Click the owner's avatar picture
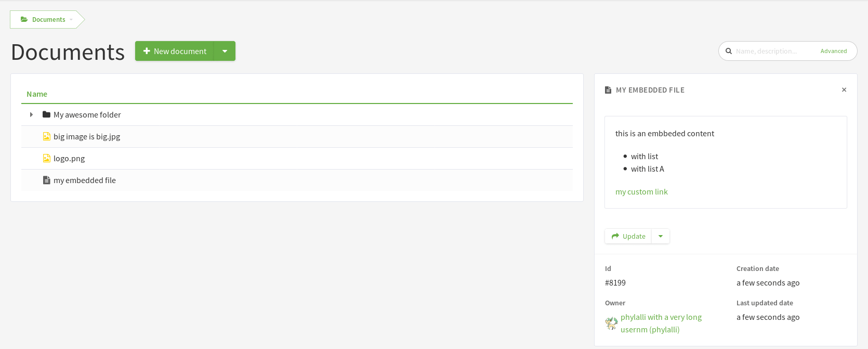This screenshot has width=868, height=349. click(x=611, y=323)
